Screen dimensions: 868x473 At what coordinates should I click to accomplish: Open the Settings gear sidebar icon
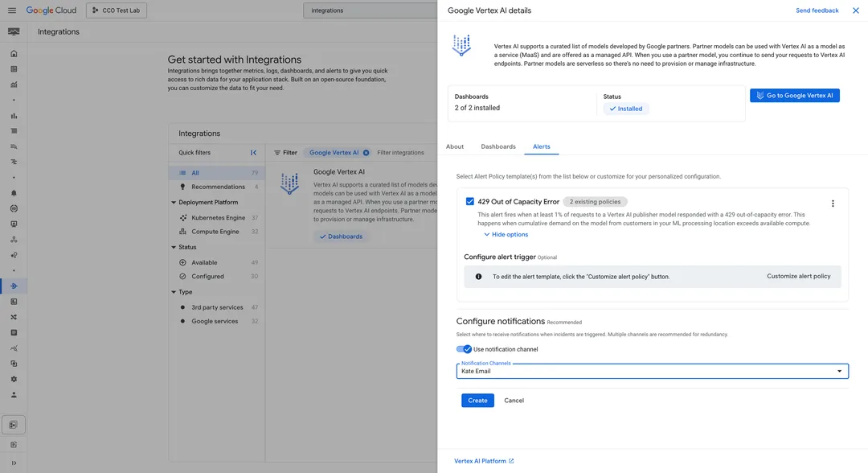(x=14, y=380)
